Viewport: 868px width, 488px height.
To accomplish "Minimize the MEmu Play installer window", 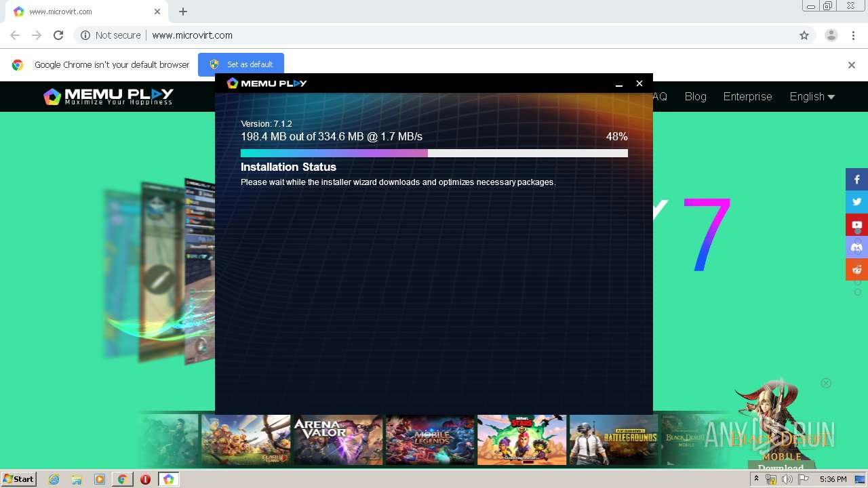I will tap(619, 83).
